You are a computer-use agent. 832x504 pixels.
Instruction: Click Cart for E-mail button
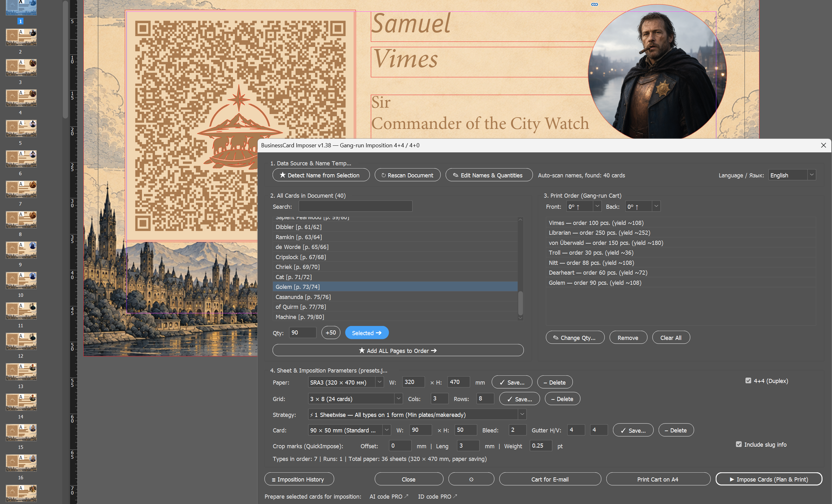point(550,479)
